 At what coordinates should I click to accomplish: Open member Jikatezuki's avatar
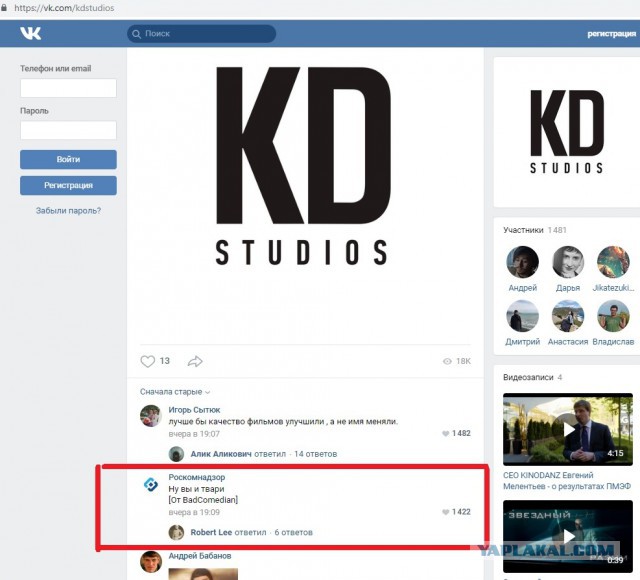point(613,262)
